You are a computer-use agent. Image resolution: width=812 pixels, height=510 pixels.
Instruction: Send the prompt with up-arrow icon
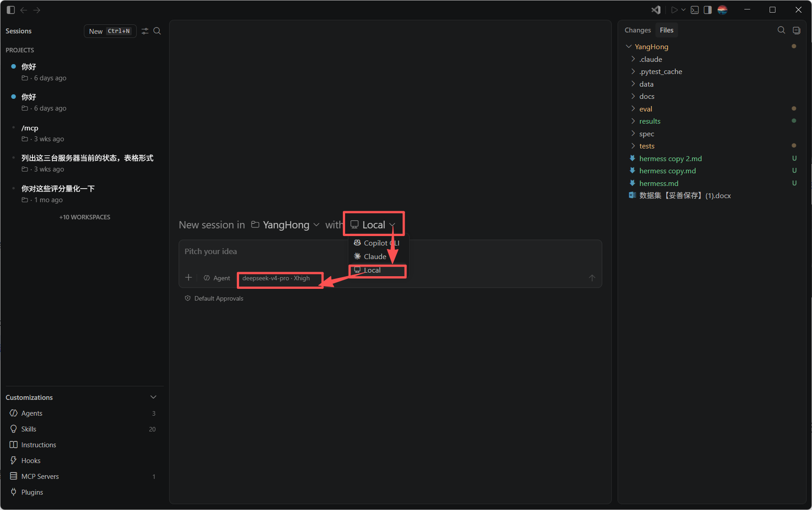pos(592,278)
